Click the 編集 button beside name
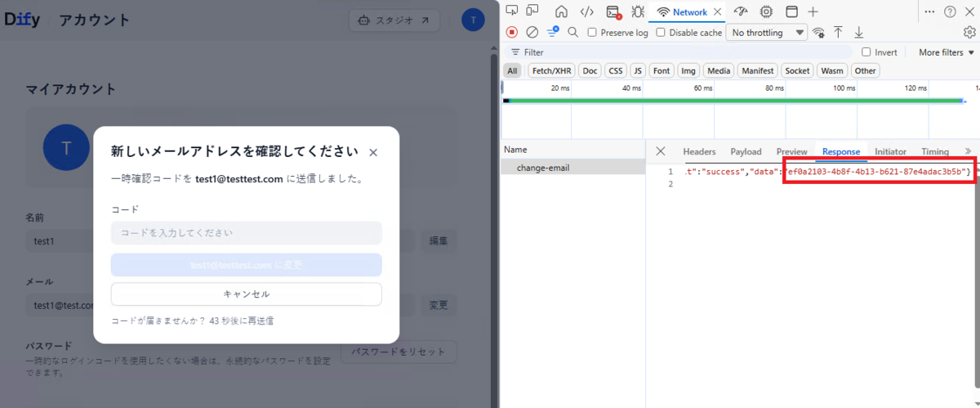 pyautogui.click(x=439, y=241)
